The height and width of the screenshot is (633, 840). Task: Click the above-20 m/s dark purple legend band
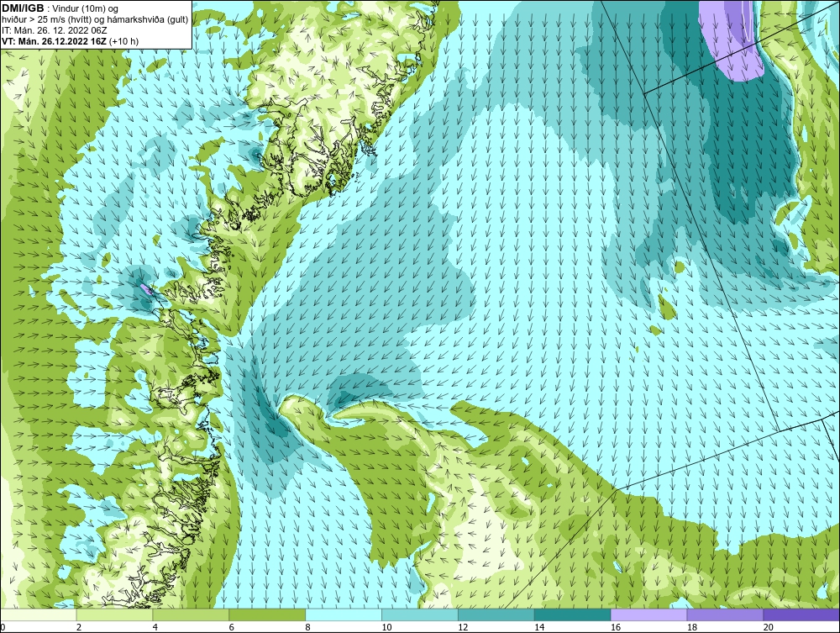(x=801, y=615)
